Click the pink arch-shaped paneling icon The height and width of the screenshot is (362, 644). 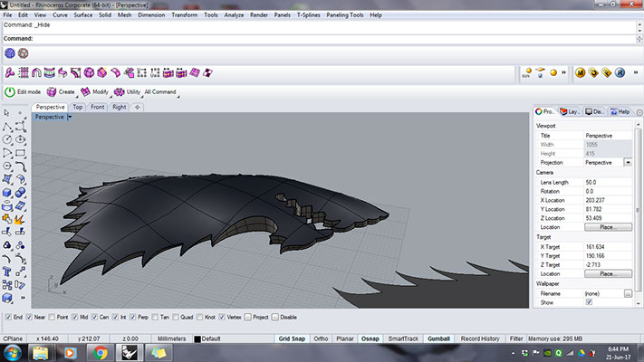(x=36, y=73)
